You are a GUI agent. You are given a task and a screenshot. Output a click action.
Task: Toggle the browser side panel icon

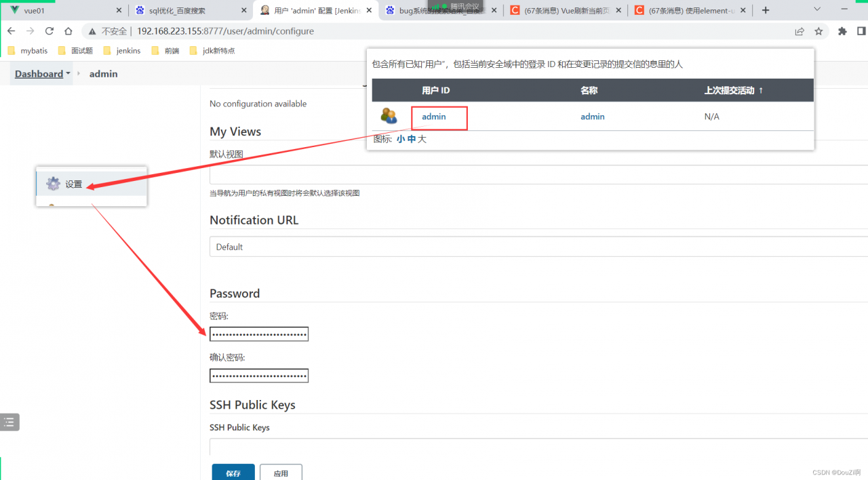(x=861, y=31)
